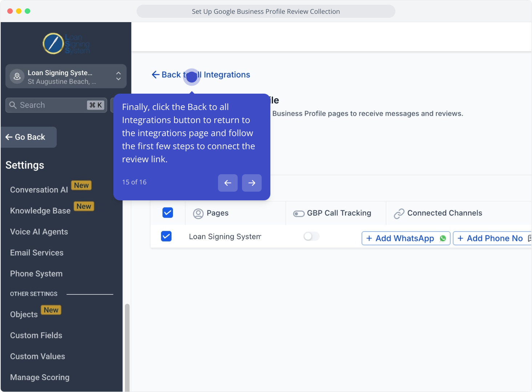Viewport: 532px width, 392px height.
Task: Click the Settings heading in the sidebar
Action: (x=25, y=166)
